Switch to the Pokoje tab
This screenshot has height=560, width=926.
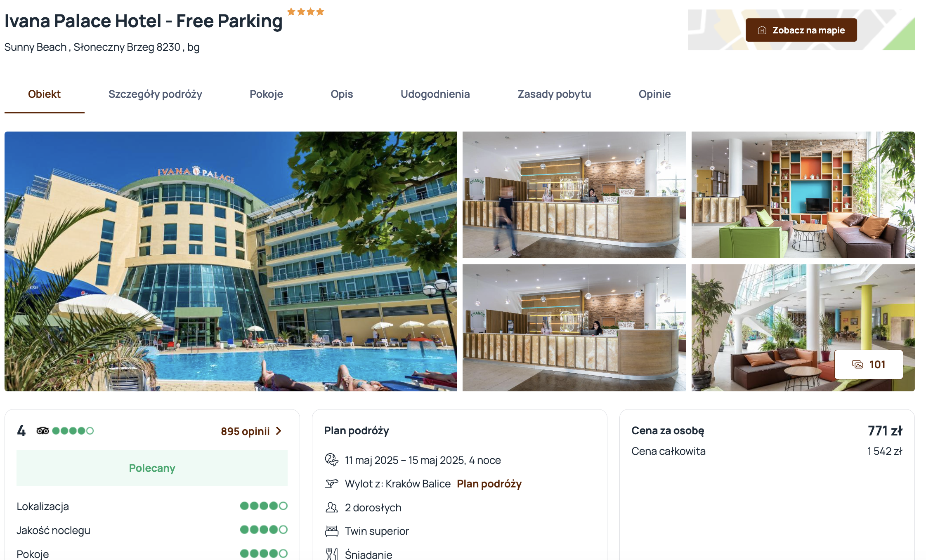click(x=266, y=94)
